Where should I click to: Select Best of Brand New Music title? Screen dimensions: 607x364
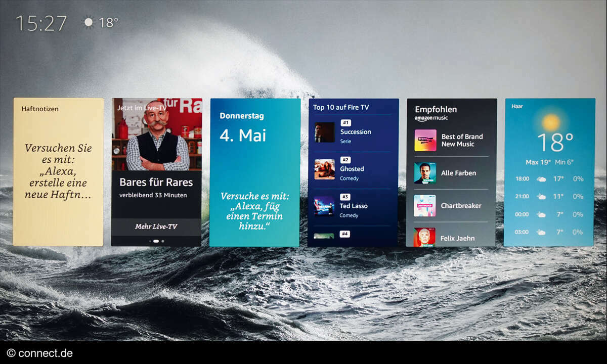(462, 140)
